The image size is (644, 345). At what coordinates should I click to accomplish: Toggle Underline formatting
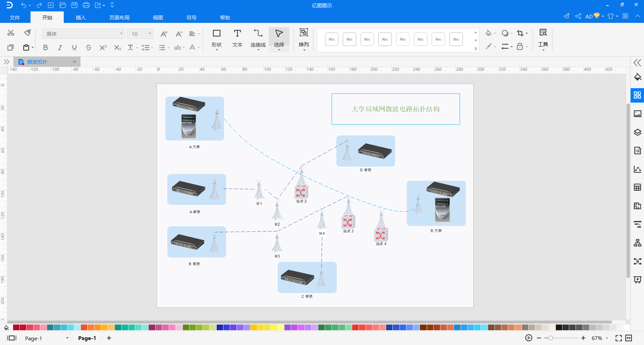click(x=74, y=48)
